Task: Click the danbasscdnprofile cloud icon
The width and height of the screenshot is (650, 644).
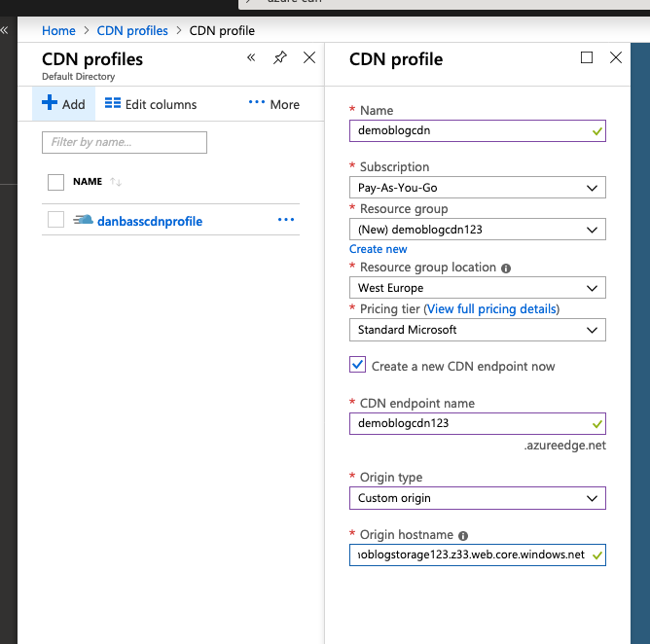Action: (x=84, y=220)
